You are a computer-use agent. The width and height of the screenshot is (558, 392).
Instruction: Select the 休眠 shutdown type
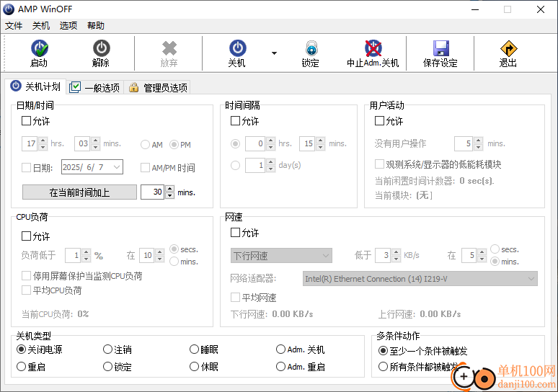pyautogui.click(x=194, y=366)
